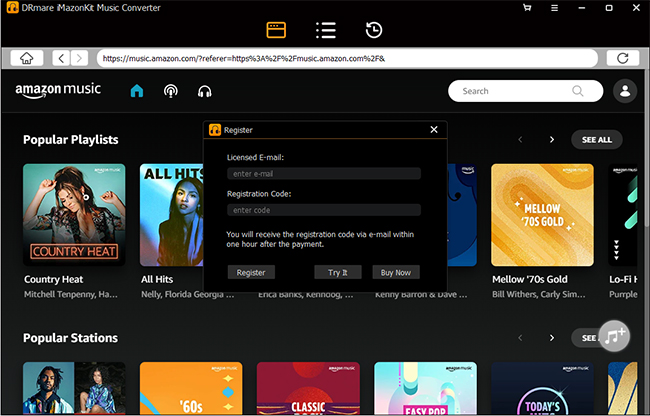Navigate back with the left arrow button
The image size is (650, 416).
(61, 58)
